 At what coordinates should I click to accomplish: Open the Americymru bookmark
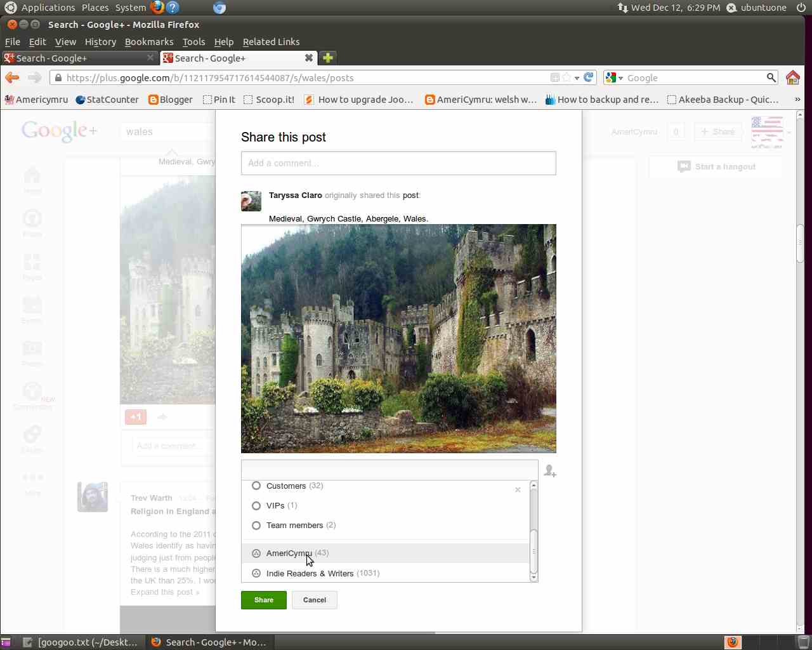[x=36, y=100]
